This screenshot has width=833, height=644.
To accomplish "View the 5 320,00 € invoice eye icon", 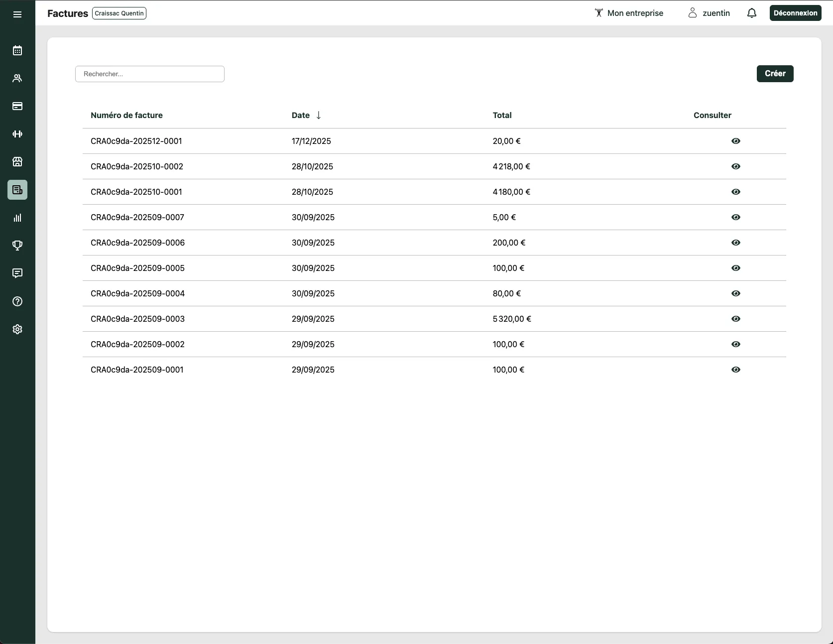I will click(735, 319).
